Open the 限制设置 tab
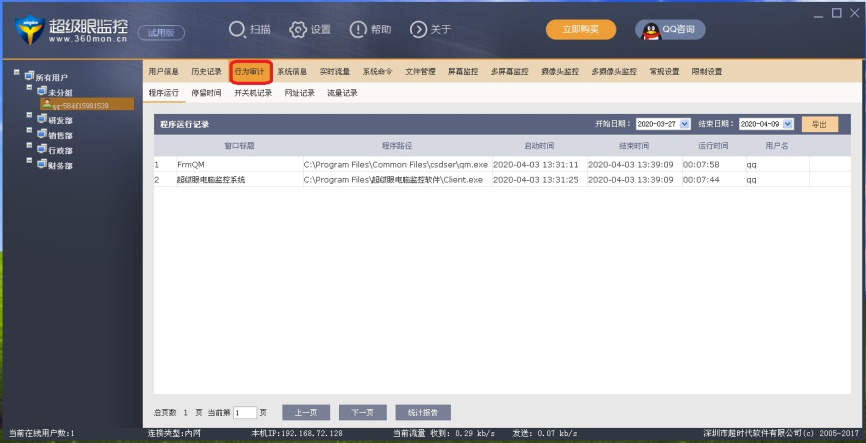Viewport: 866px width, 443px height. coord(707,71)
